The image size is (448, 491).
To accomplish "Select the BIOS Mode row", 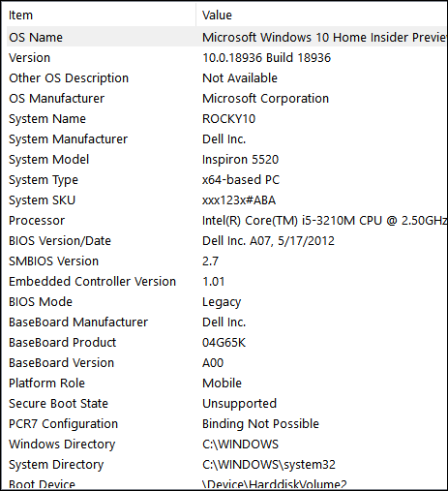I will pos(226,302).
